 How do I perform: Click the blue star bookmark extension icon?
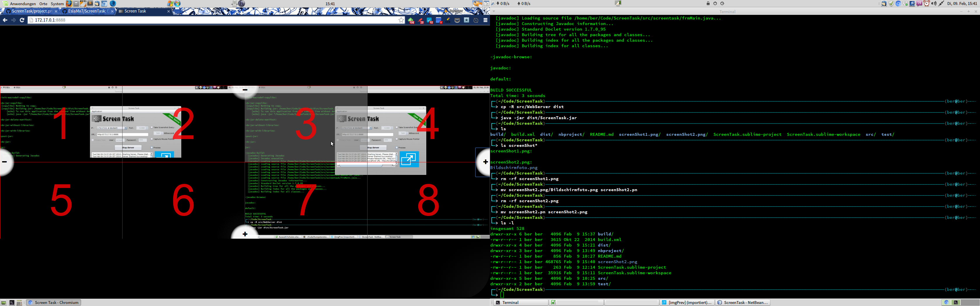point(466,20)
